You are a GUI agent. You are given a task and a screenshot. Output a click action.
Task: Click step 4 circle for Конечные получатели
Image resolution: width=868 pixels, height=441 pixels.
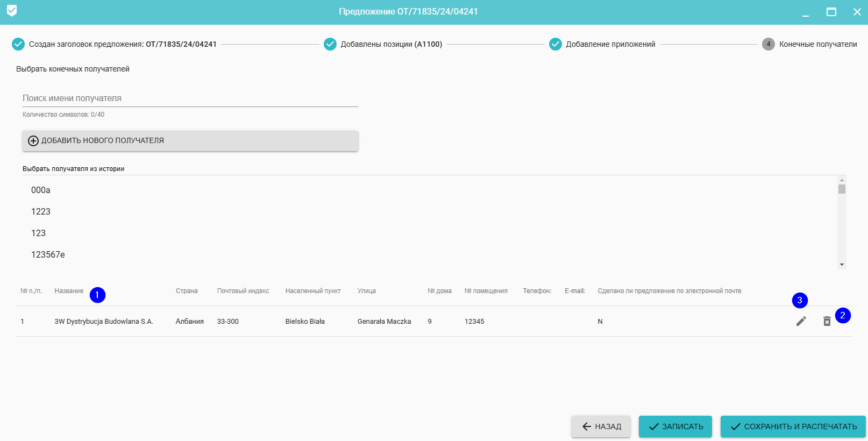click(x=768, y=44)
